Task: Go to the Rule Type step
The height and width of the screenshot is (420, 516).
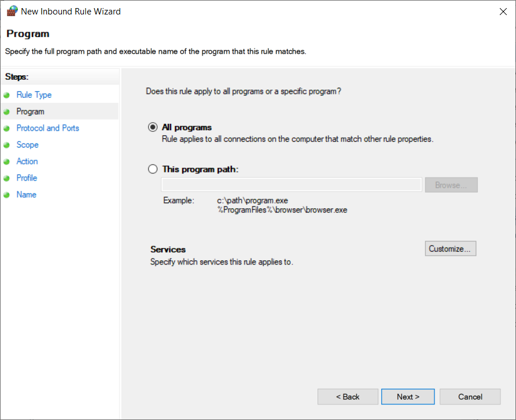Action: 34,95
